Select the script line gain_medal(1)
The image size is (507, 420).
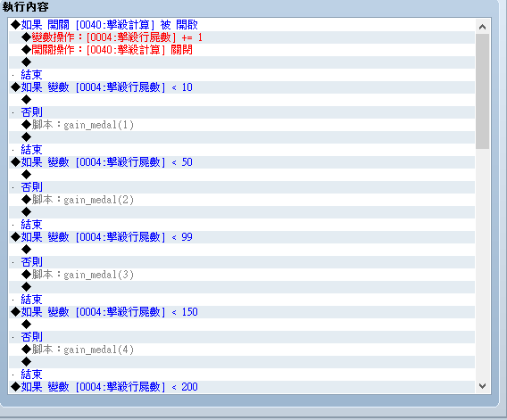click(x=242, y=125)
